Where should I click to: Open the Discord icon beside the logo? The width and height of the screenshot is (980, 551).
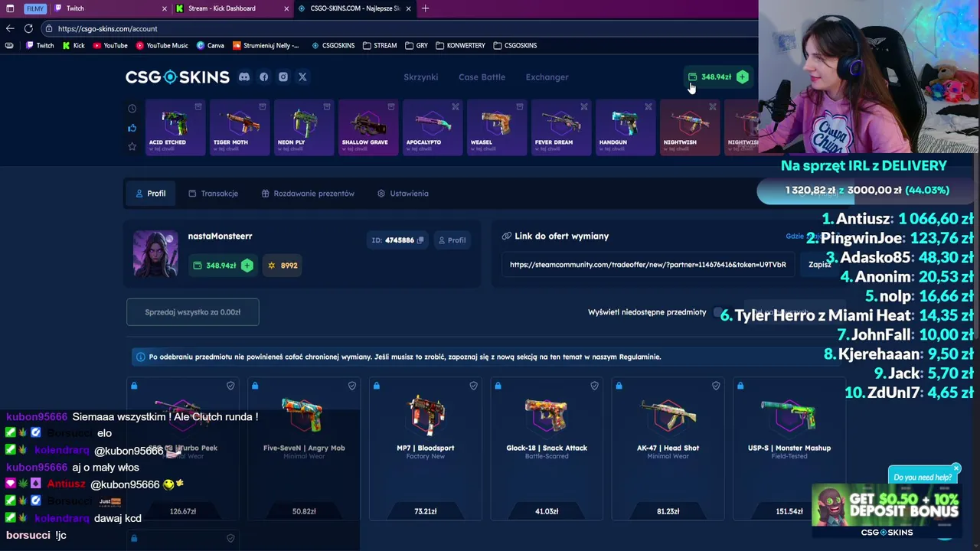click(x=244, y=77)
